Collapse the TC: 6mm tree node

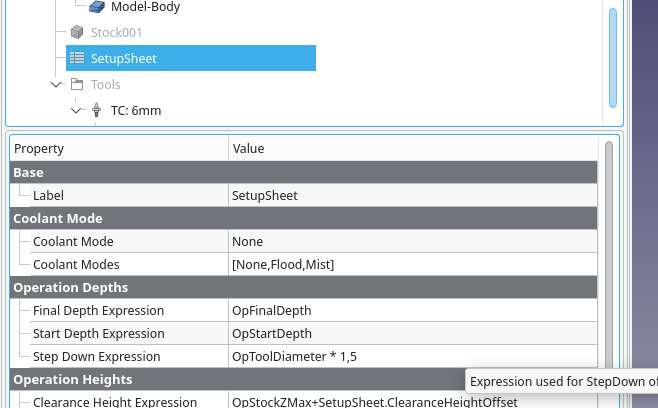click(76, 110)
